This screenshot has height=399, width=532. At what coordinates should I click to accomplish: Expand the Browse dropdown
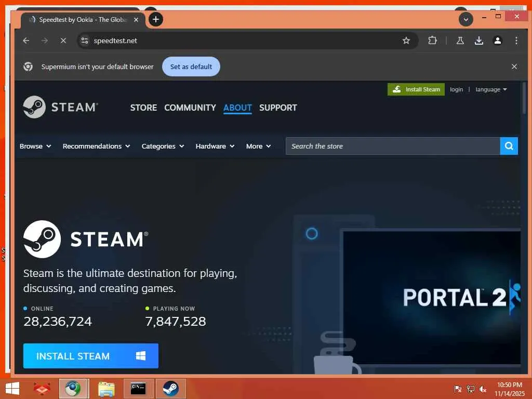[x=35, y=146]
